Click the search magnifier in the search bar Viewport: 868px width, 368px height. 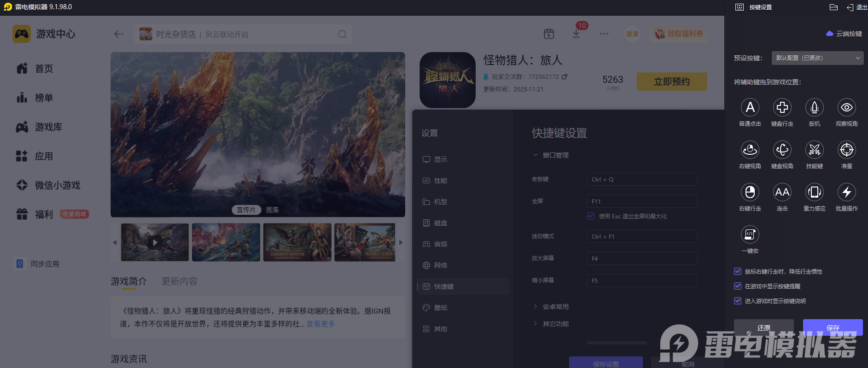[342, 34]
